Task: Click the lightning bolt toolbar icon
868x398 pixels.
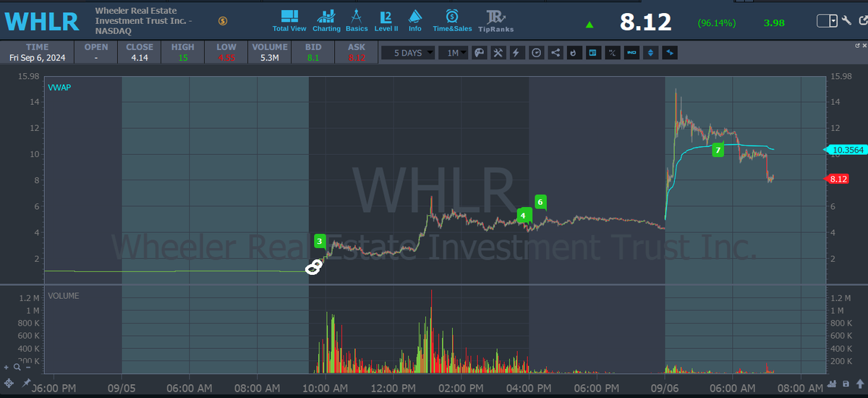Action: pos(516,52)
